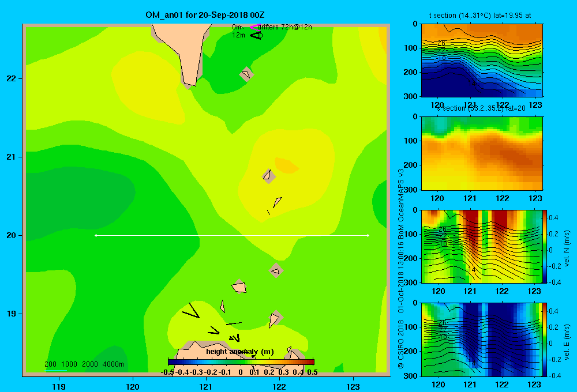
Task: Click the height anomaly colorbar
Action: point(241,362)
